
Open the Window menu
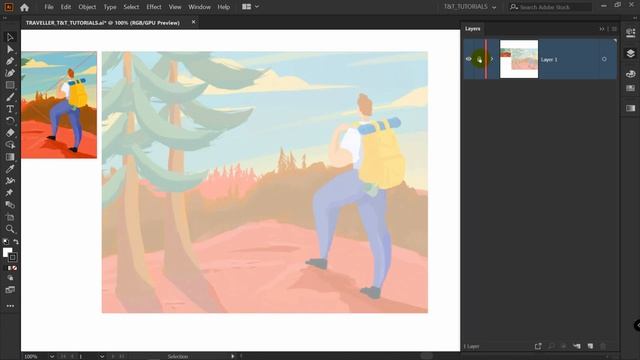point(200,7)
